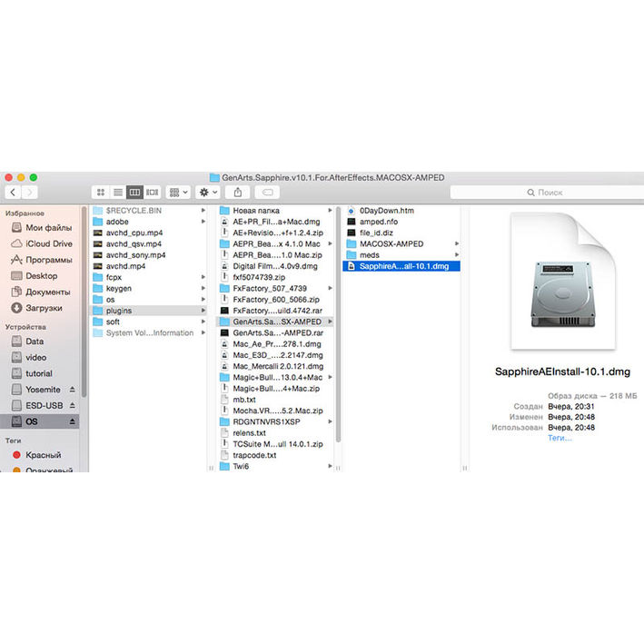Open Загрузки in sidebar
644x644 pixels.
[37, 308]
